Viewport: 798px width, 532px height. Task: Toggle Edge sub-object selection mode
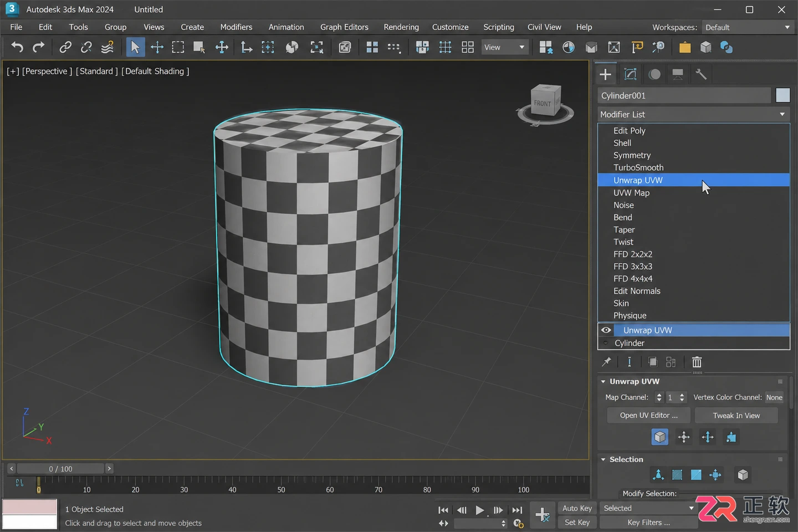677,475
